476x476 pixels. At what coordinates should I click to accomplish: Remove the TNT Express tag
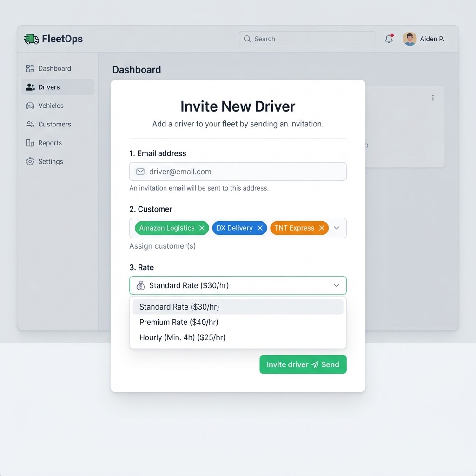[x=322, y=228]
